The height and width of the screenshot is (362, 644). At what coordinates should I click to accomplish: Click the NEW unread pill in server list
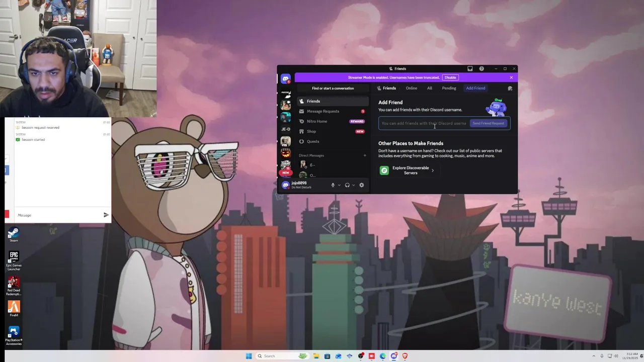coord(286,172)
